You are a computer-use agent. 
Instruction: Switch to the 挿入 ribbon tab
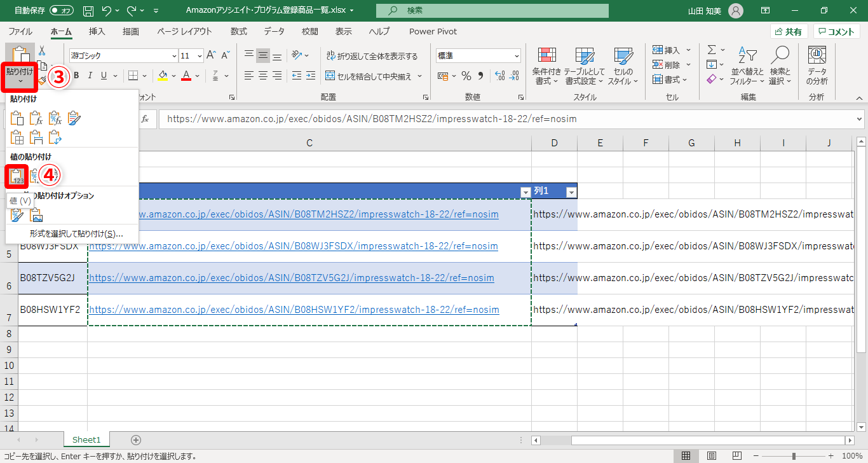coord(97,31)
